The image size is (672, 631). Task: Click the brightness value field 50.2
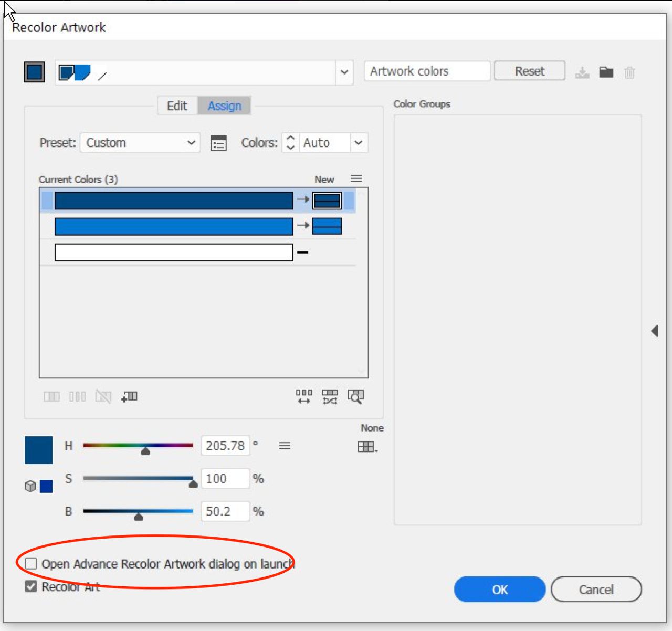pyautogui.click(x=225, y=511)
